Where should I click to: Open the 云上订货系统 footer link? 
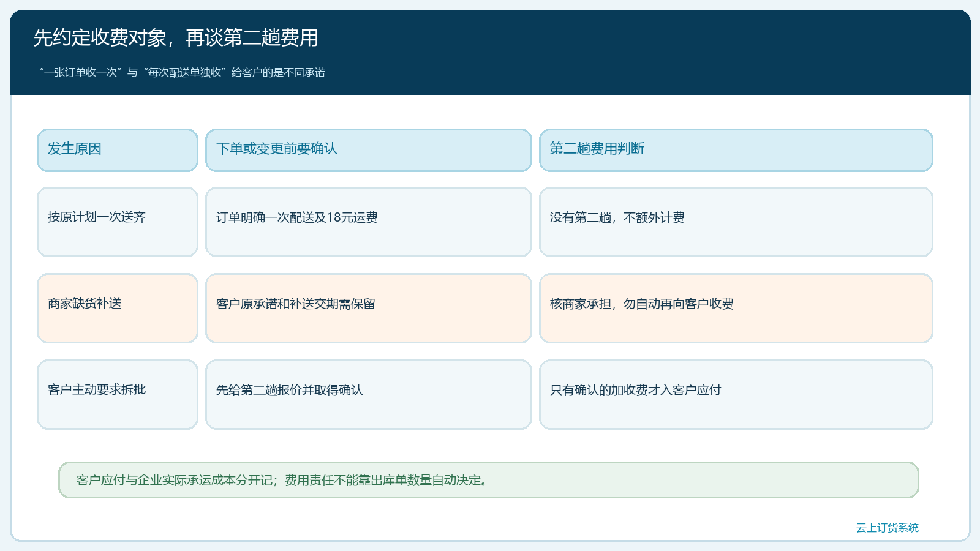point(888,528)
